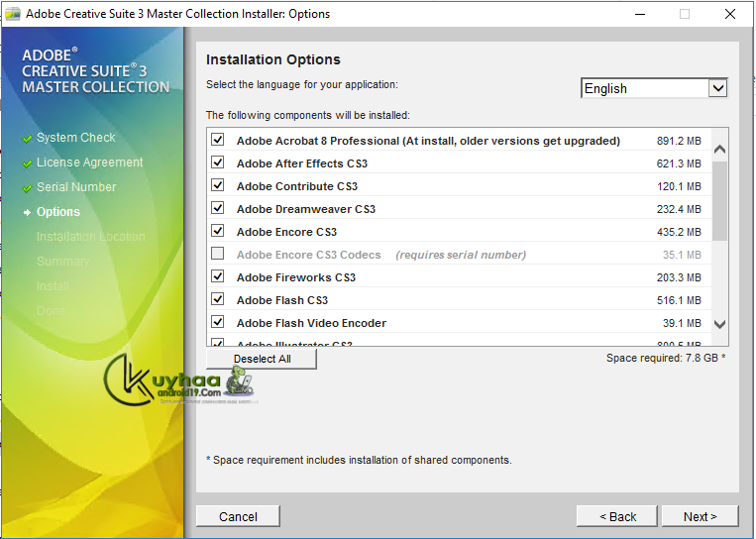756x539 pixels.
Task: Click the 621.3 MB size value
Action: click(679, 163)
